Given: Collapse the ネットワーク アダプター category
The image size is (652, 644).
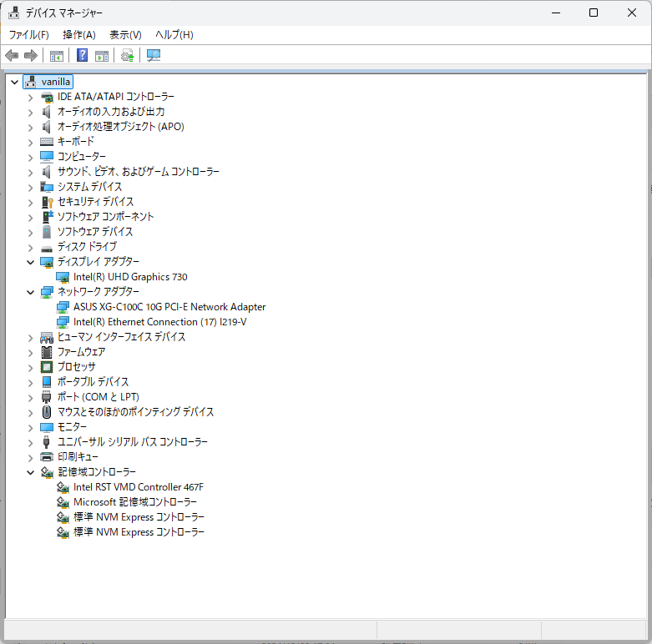Looking at the screenshot, I should coord(30,292).
